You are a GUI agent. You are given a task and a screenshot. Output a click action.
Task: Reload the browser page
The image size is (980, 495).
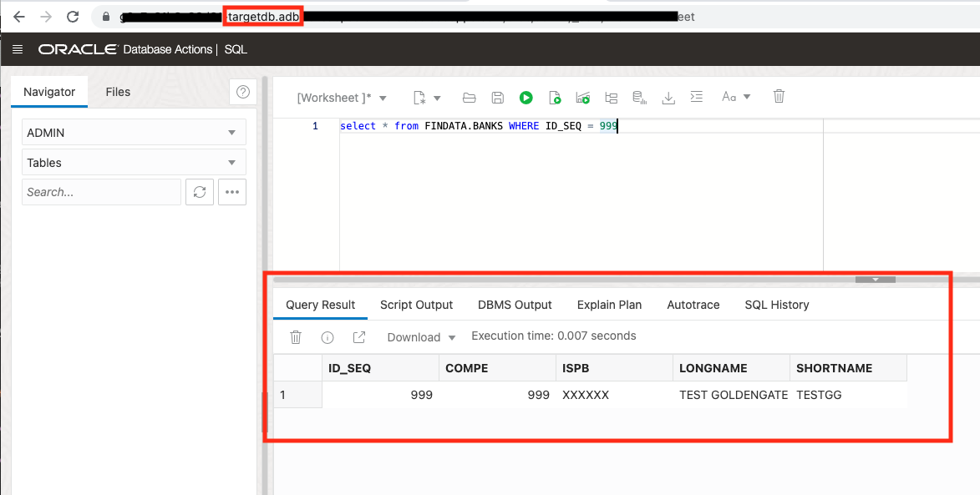[x=73, y=17]
